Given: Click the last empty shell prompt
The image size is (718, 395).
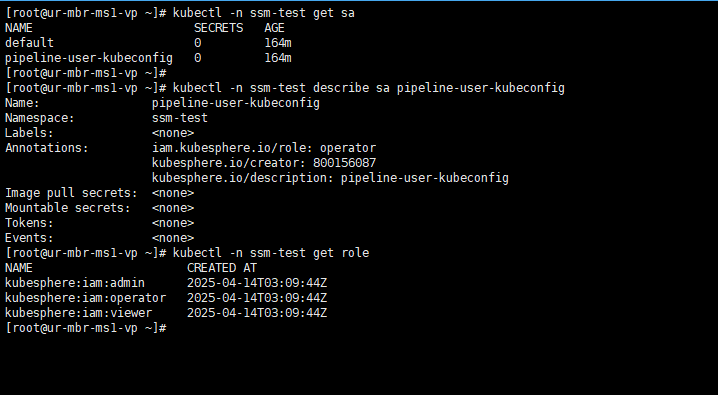Looking at the screenshot, I should coord(86,328).
